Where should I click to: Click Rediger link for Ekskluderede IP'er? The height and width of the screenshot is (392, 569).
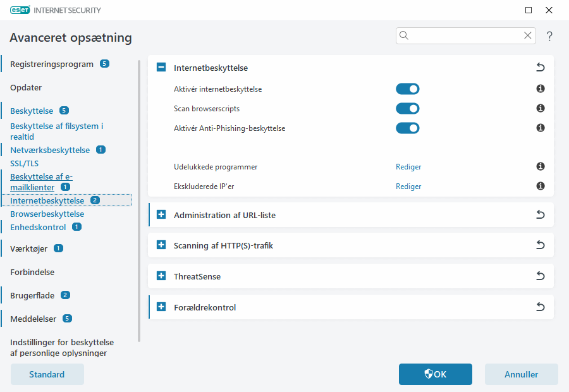click(x=408, y=187)
